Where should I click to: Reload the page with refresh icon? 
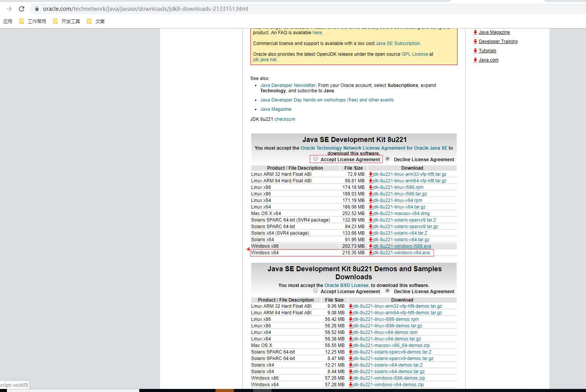pyautogui.click(x=22, y=8)
